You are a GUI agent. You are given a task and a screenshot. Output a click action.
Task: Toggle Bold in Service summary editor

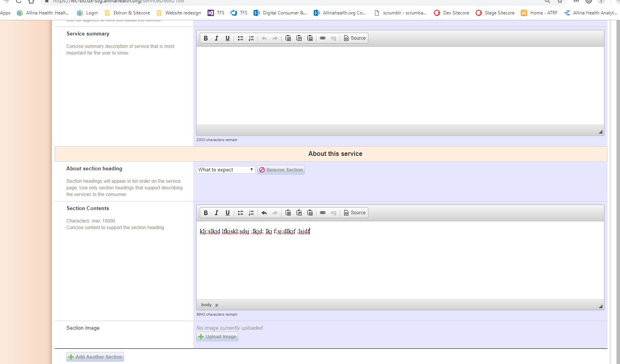[206, 38]
